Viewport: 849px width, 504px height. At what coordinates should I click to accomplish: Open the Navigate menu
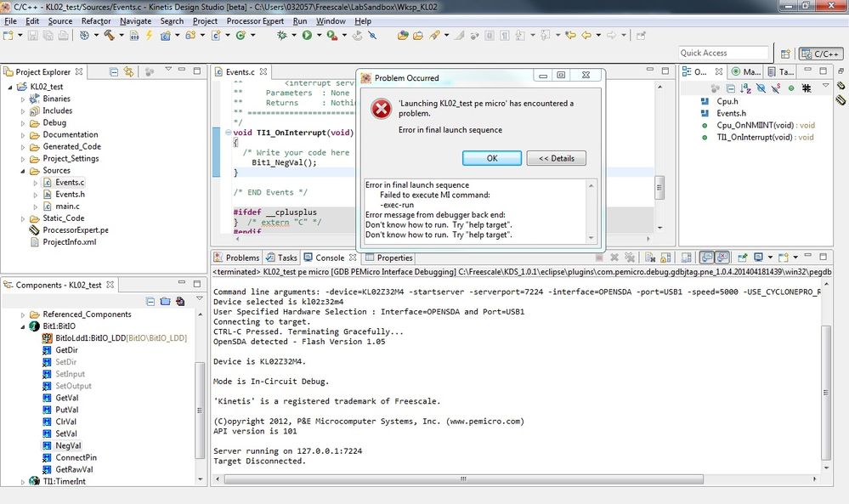pos(135,21)
